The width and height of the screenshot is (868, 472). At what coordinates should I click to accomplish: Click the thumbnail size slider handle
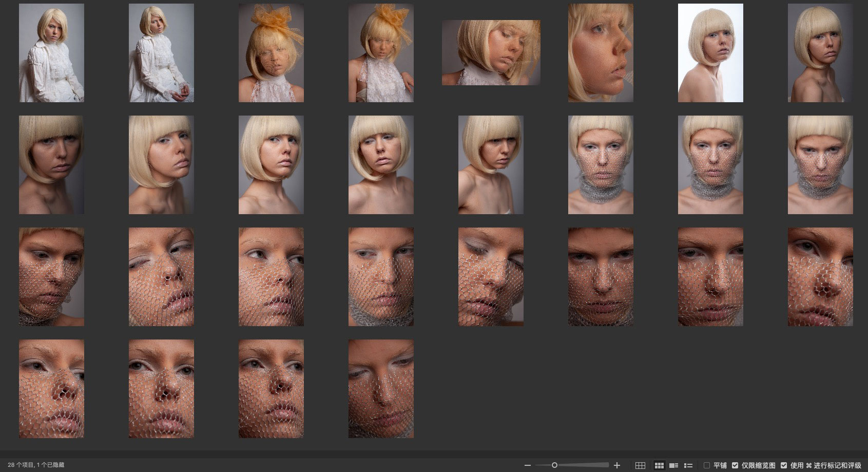click(x=554, y=465)
